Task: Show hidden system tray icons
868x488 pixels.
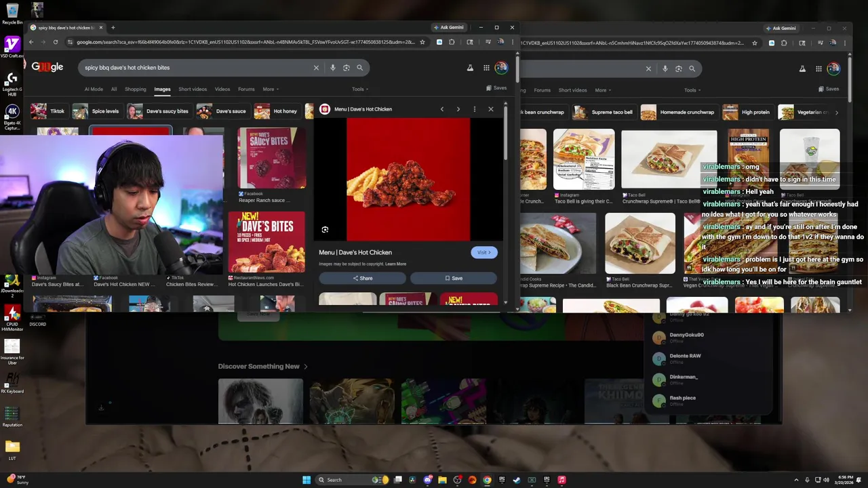Action: coord(797,480)
